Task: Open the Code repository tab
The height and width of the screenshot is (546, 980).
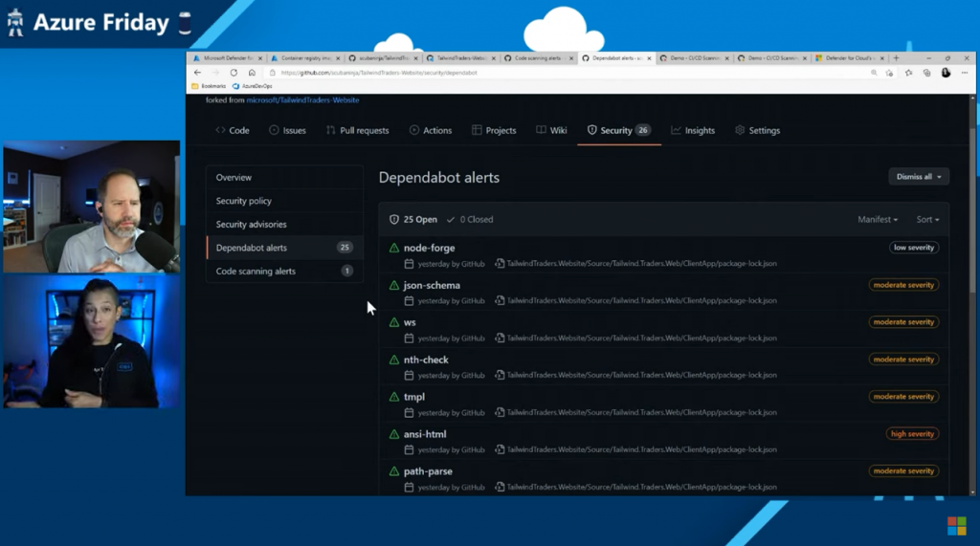Action: pos(233,131)
